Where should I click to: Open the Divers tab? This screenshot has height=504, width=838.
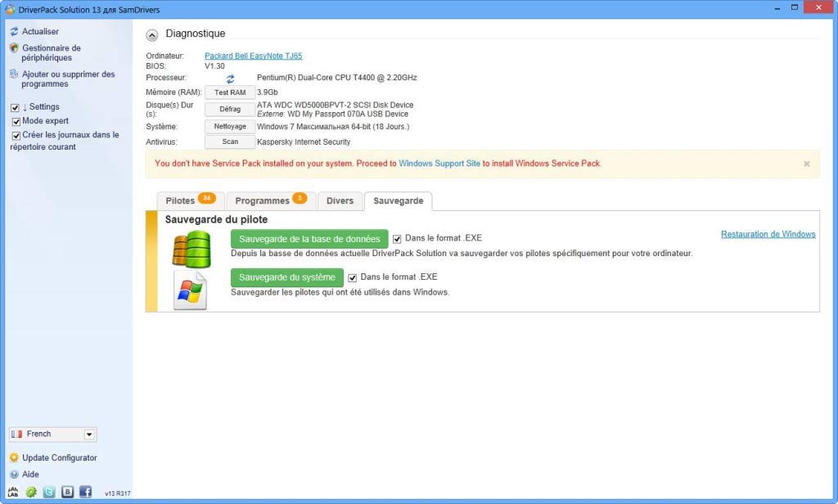pos(340,200)
